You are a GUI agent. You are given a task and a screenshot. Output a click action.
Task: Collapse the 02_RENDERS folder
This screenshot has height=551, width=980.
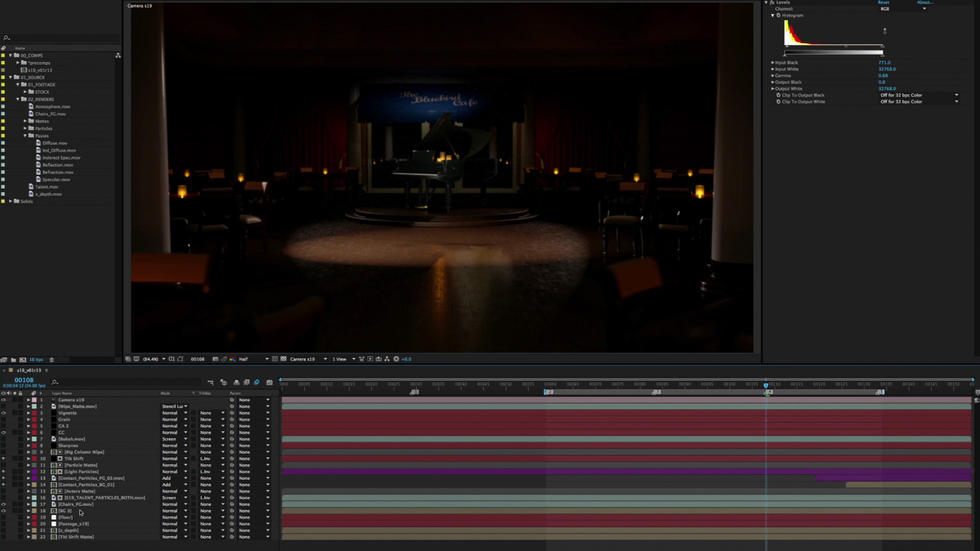pos(18,99)
